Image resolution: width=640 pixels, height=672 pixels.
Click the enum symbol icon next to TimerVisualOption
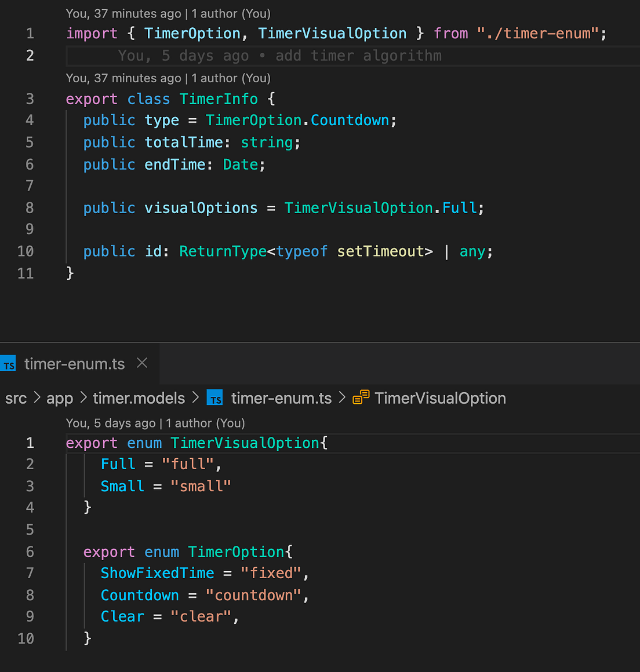(x=360, y=397)
